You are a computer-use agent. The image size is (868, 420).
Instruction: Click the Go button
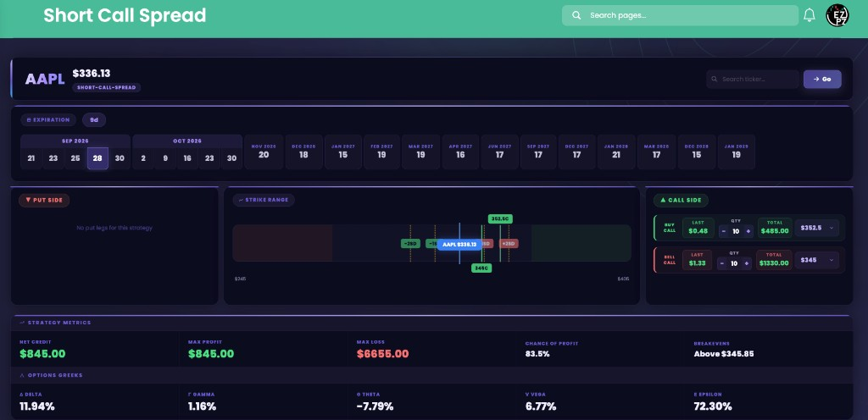click(822, 79)
